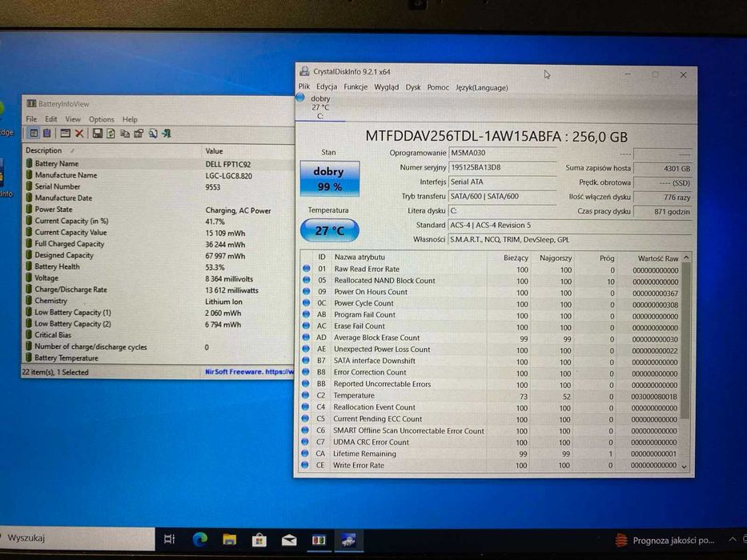Image resolution: width=747 pixels, height=560 pixels.
Task: Select the Full Charged Capacity row
Action: click(159, 244)
